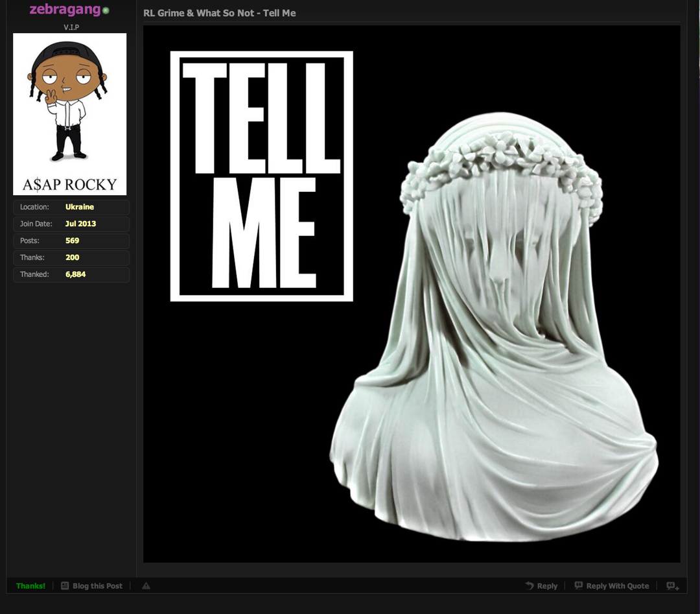Click the Thanks count 200
The image size is (700, 614).
pyautogui.click(x=73, y=257)
